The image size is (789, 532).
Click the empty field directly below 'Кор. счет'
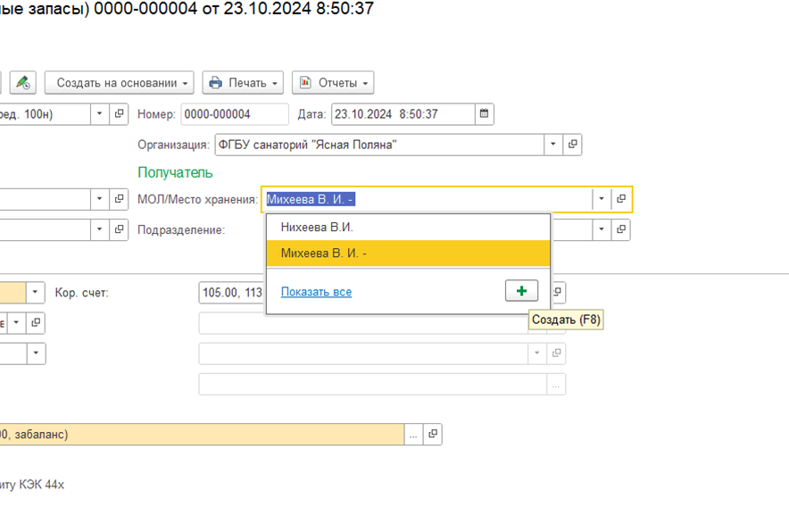point(363,323)
